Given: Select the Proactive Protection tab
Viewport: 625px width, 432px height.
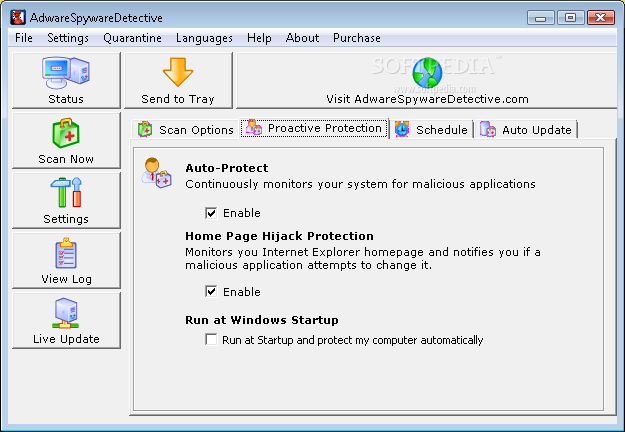Looking at the screenshot, I should coord(314,128).
